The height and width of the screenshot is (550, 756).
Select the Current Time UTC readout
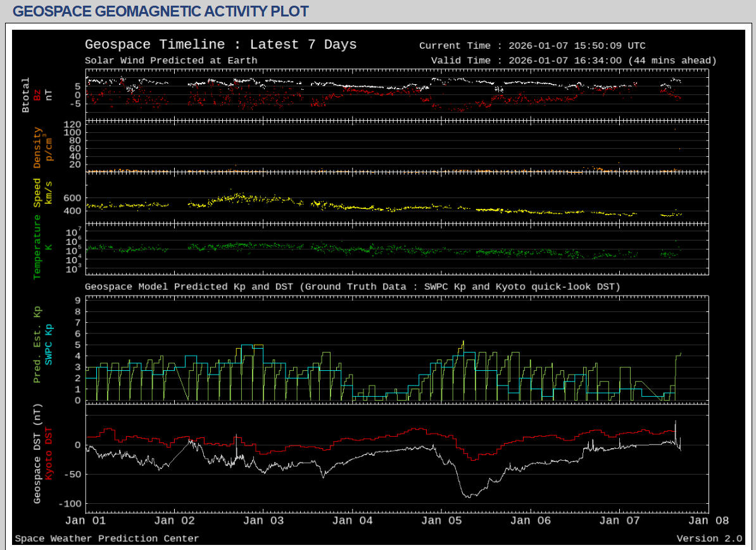(532, 46)
